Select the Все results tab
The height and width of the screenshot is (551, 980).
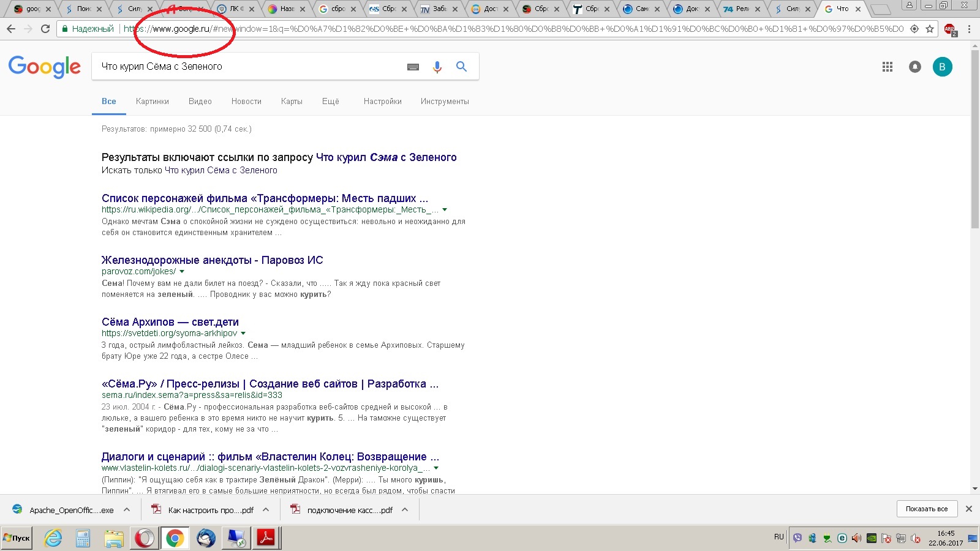coord(109,102)
